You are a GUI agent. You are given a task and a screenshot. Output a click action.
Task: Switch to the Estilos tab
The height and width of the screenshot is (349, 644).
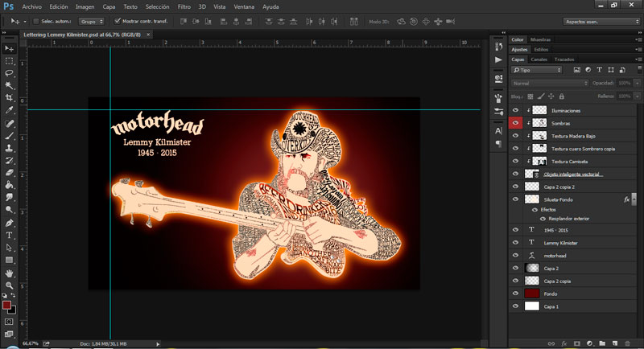tap(541, 50)
